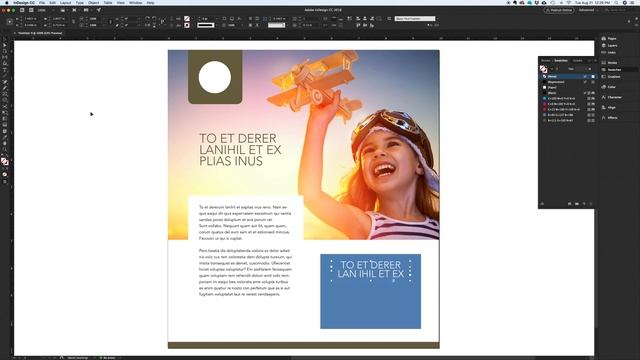Open macOS Spotlight search
The width and height of the screenshot is (640, 360).
click(x=616, y=2)
